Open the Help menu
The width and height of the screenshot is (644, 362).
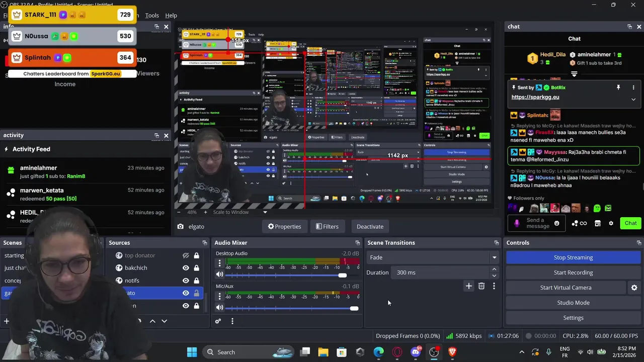171,16
